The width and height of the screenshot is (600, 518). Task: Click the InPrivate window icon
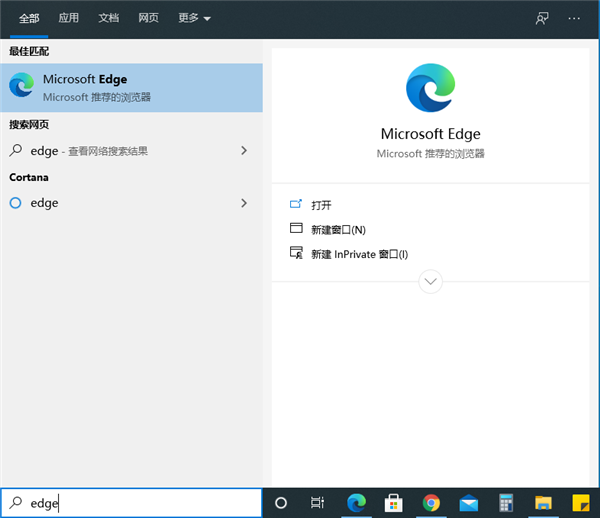[x=296, y=252]
